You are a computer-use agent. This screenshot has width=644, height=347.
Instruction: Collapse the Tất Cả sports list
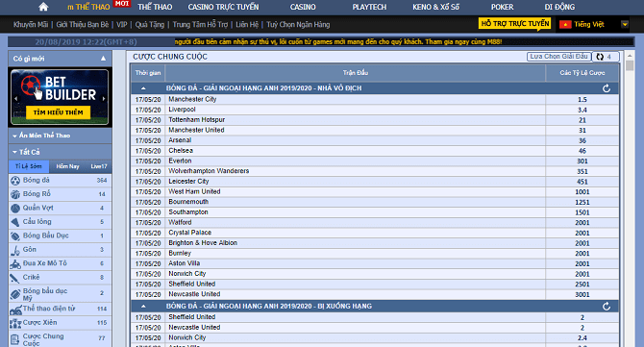click(x=14, y=152)
